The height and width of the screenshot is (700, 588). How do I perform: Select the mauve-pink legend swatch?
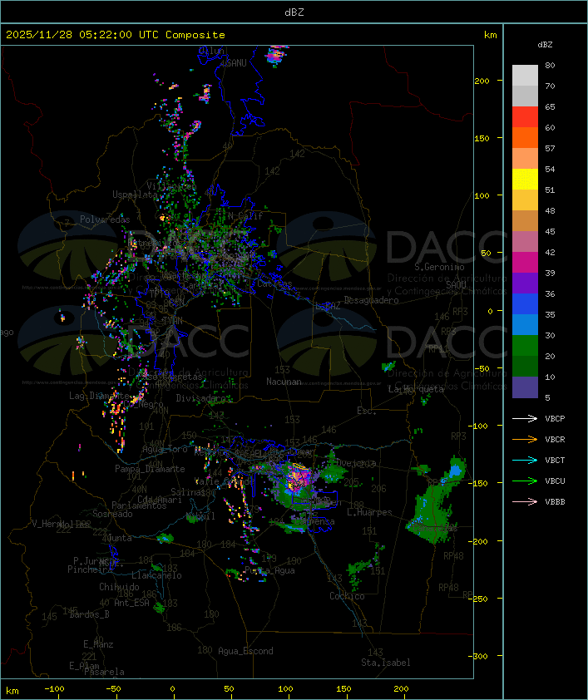point(525,242)
